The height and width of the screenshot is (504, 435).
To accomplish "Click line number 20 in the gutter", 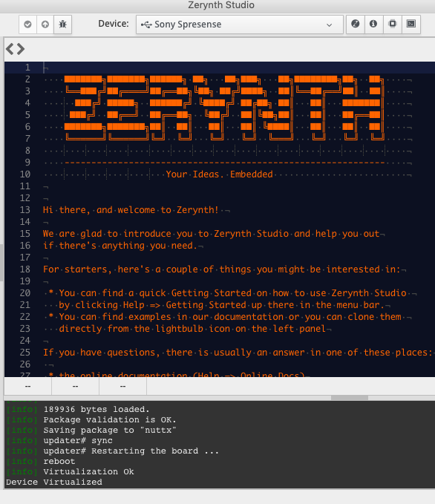I will tap(25, 292).
